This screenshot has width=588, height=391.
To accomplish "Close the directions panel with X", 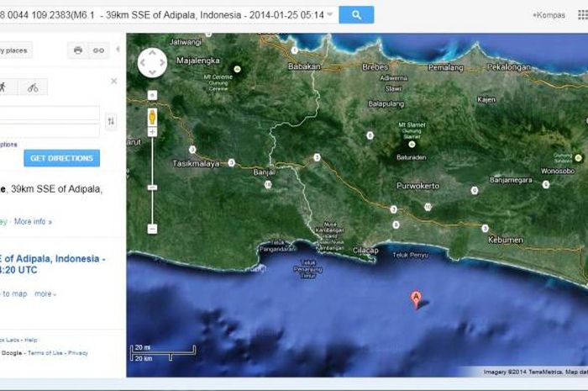I will point(114,81).
